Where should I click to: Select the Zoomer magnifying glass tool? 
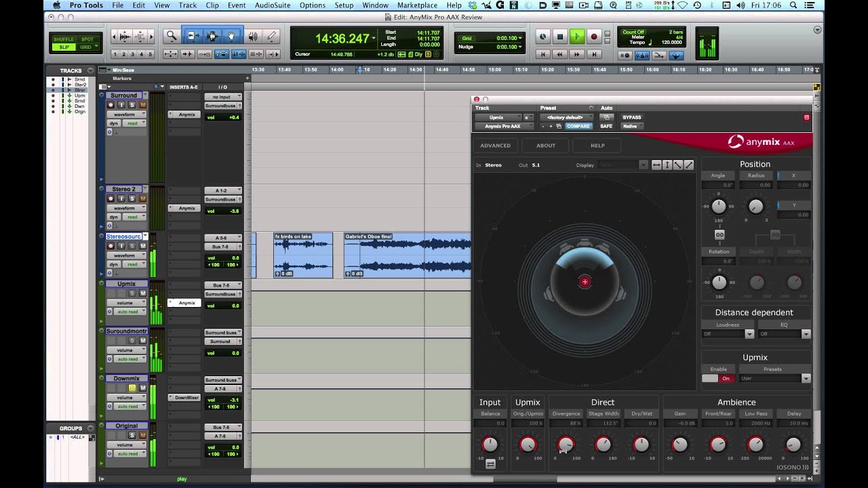pyautogui.click(x=172, y=36)
